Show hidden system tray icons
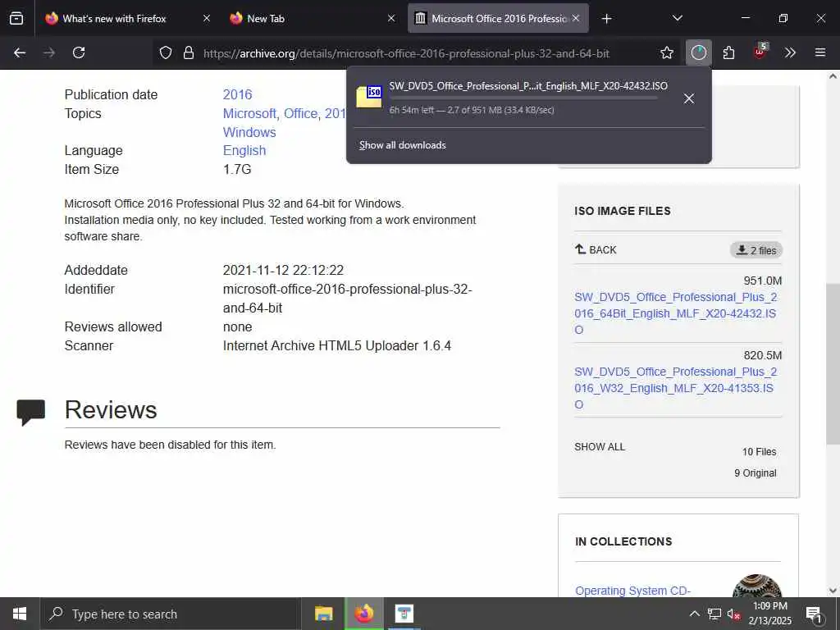Viewport: 840px width, 630px height. point(694,614)
